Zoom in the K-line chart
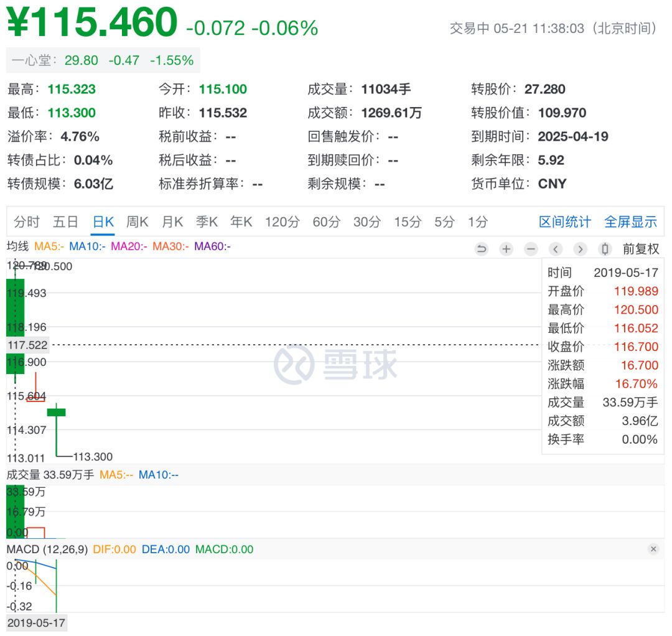The width and height of the screenshot is (672, 636). point(506,249)
